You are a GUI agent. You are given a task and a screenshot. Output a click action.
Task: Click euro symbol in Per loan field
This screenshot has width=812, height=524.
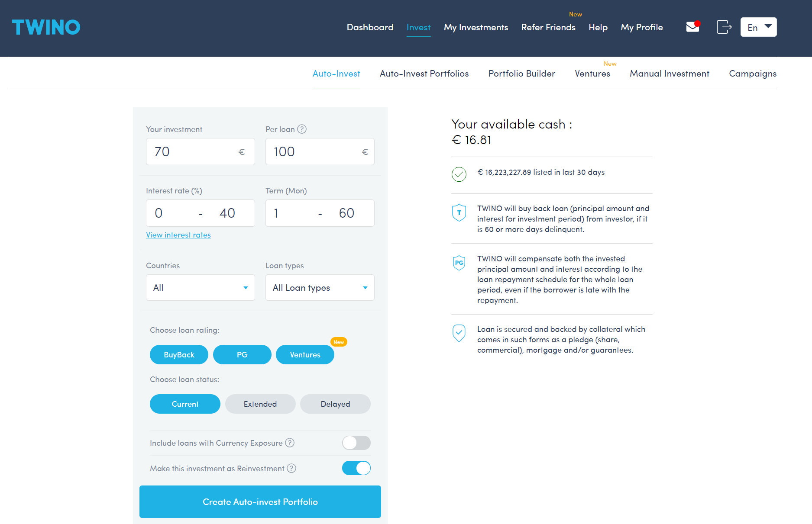point(365,152)
